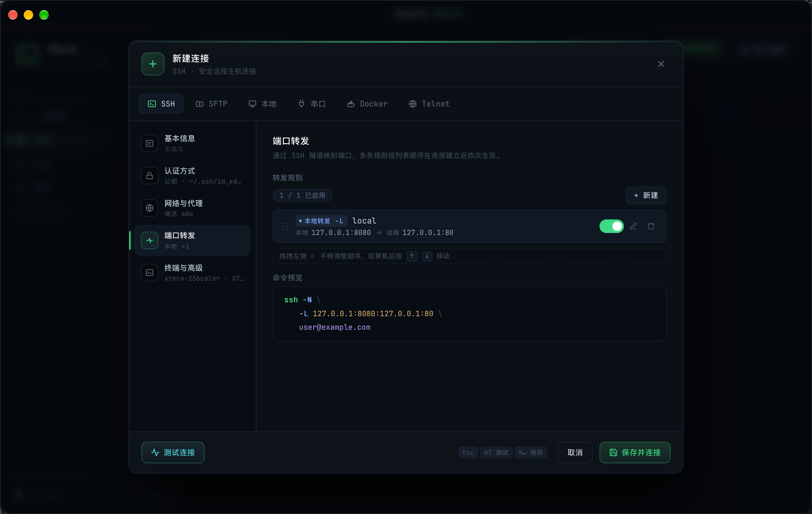
Task: Click the ⌘T 测试 shortcut hint
Action: 496,452
